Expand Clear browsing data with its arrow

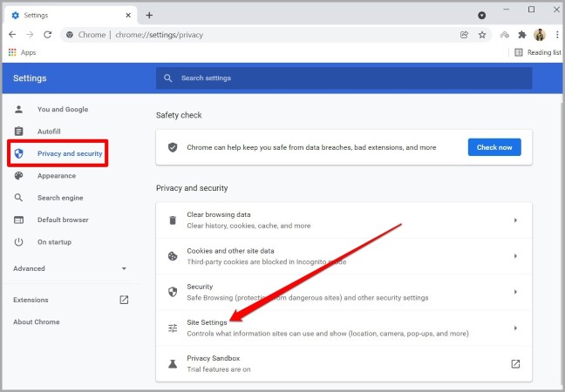(515, 220)
